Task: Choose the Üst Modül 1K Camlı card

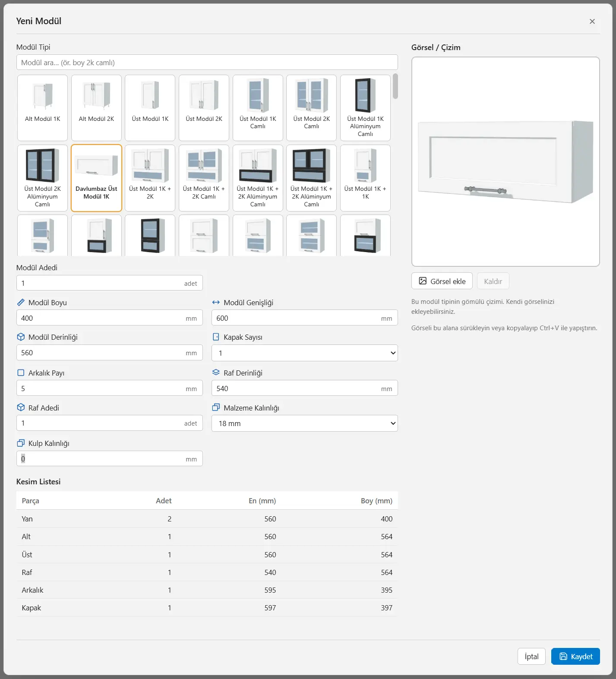Action: pos(258,108)
